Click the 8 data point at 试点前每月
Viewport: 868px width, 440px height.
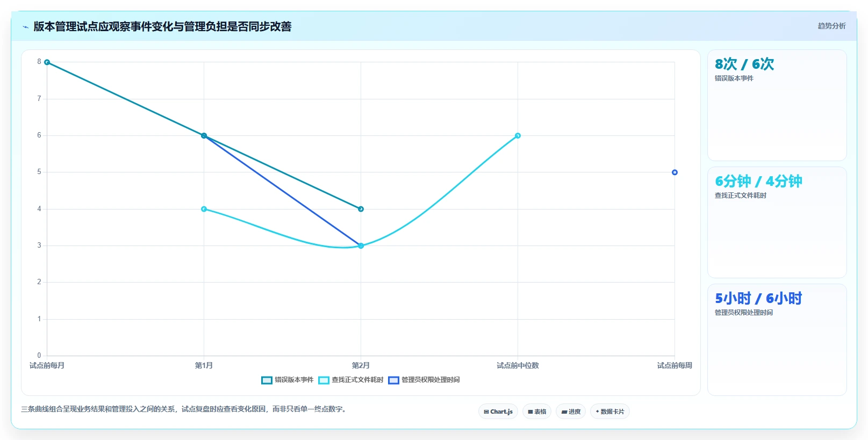point(47,62)
